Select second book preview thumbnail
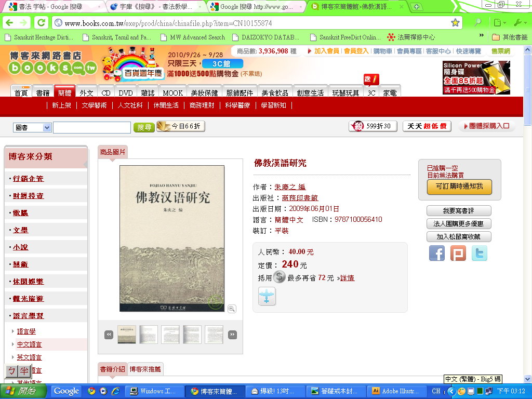532x399 pixels. [149, 335]
